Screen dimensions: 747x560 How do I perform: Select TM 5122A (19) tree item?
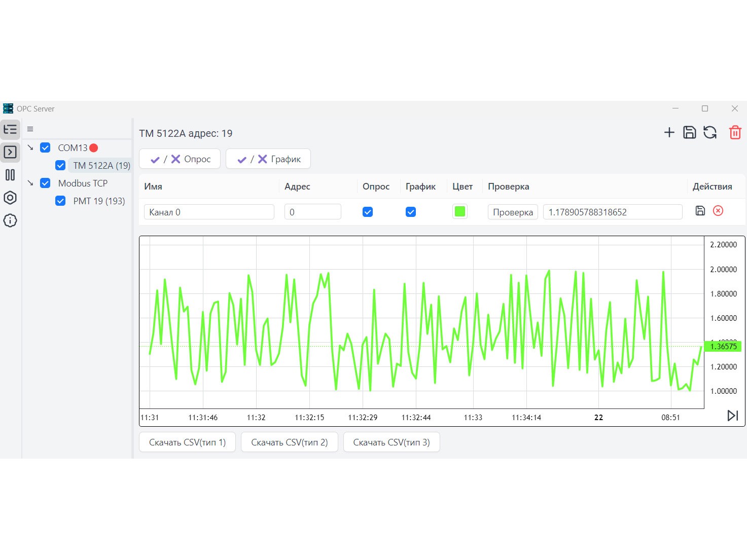tap(101, 166)
